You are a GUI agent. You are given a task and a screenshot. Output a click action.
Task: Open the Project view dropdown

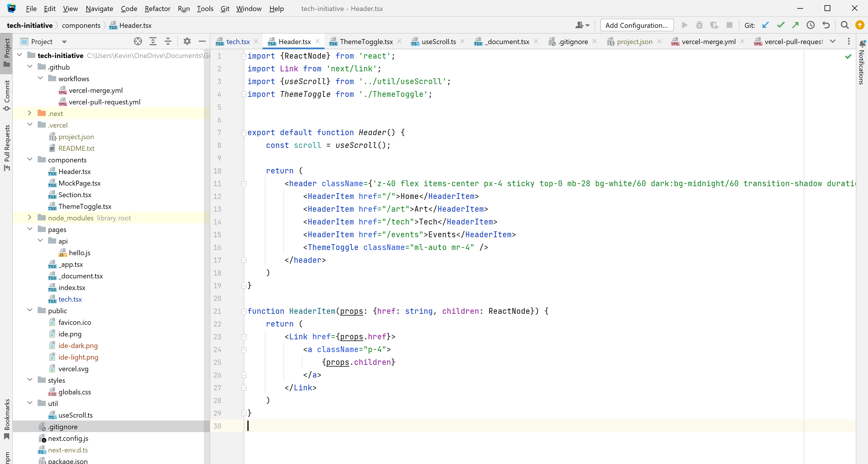pyautogui.click(x=64, y=42)
